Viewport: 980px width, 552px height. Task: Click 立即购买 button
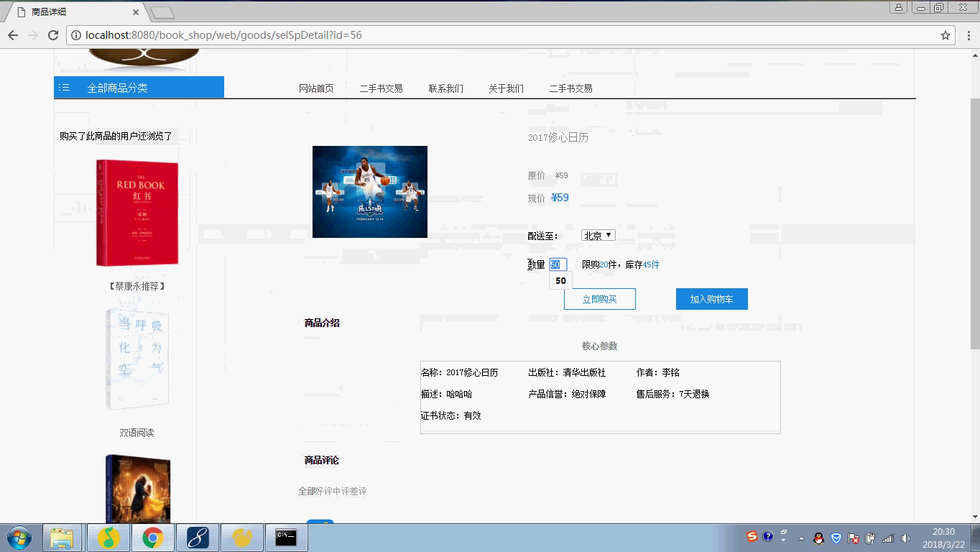pos(600,299)
